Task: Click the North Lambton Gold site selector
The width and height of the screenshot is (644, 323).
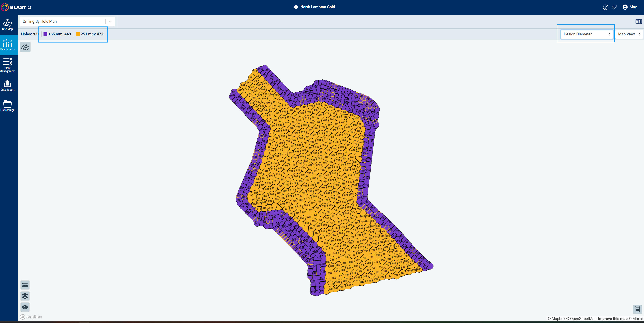Action: point(314,7)
